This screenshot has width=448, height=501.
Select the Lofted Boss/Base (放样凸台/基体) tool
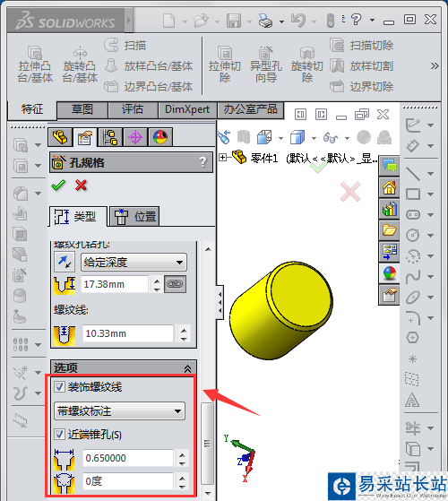[x=149, y=65]
